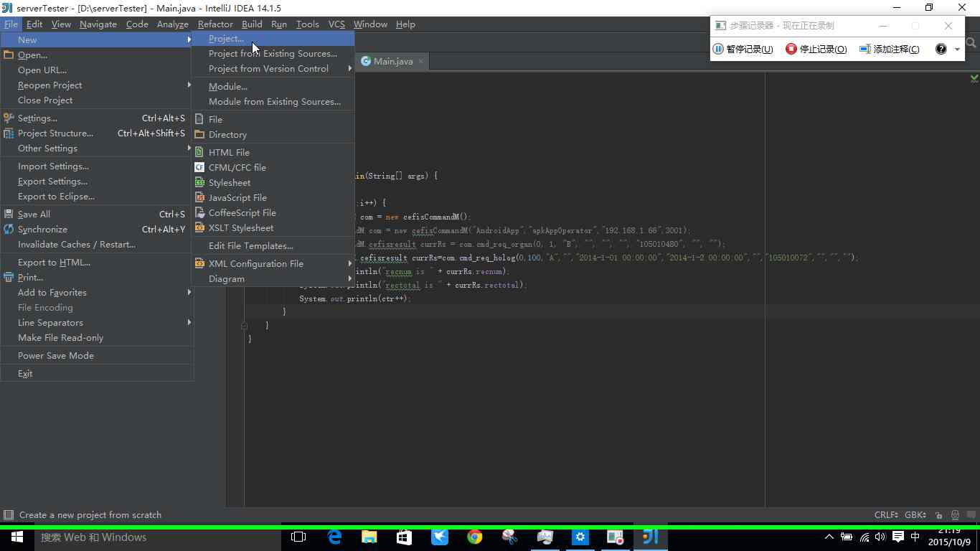Toggle the read-only lock in status bar
Screen dimensions: 980x551
(939, 515)
